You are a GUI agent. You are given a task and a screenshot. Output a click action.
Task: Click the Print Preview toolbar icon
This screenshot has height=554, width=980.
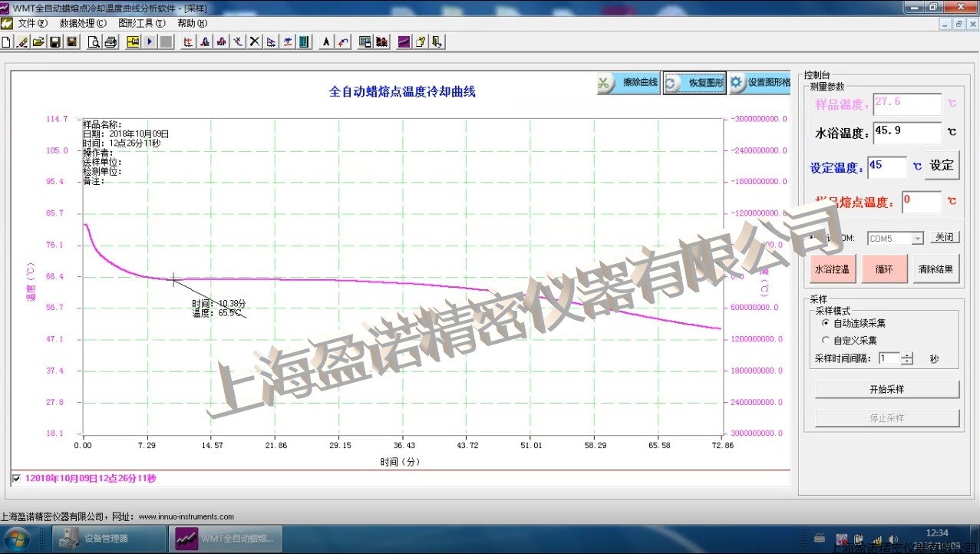point(94,42)
